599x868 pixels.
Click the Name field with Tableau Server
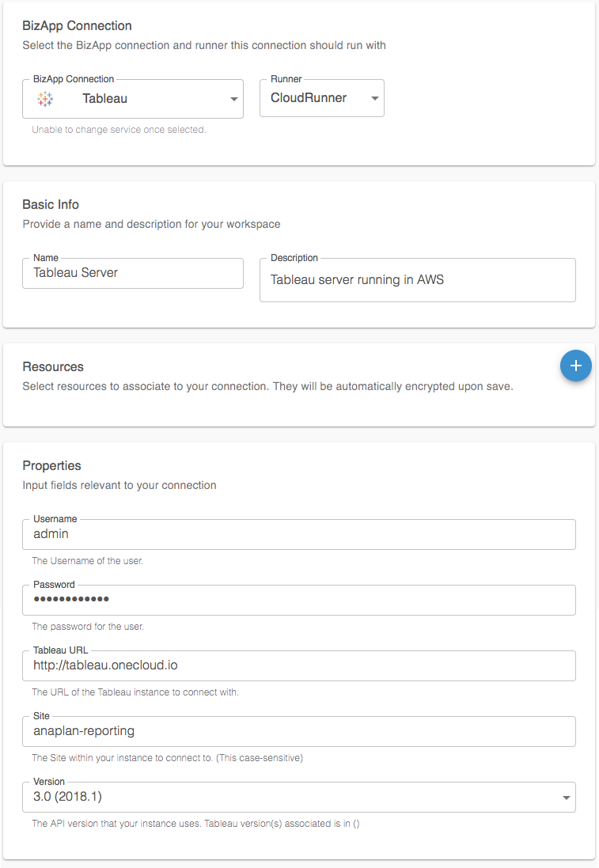tap(133, 273)
